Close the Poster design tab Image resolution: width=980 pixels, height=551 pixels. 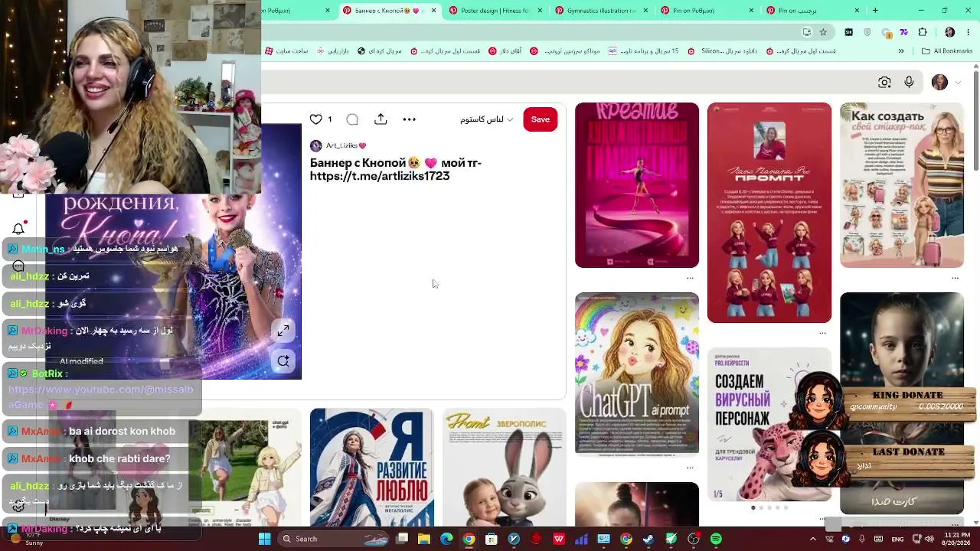[540, 11]
